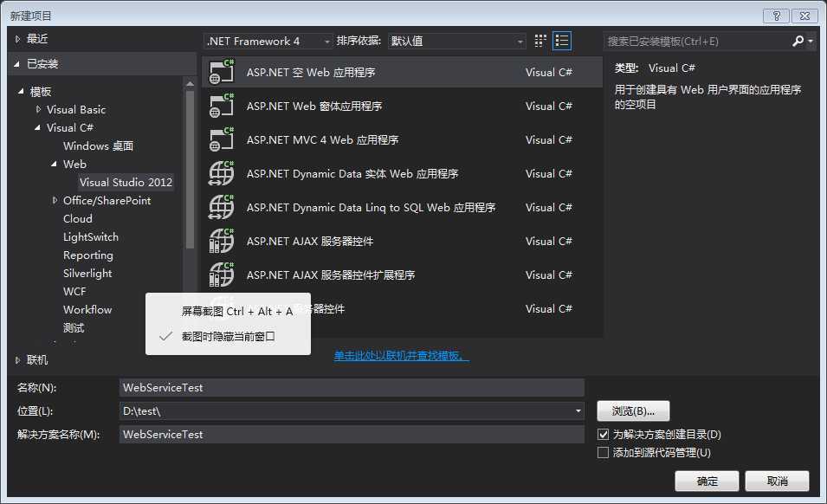Click the Dynamic Data 实体 Web template icon
Screen dimensions: 827x504
pyautogui.click(x=222, y=173)
